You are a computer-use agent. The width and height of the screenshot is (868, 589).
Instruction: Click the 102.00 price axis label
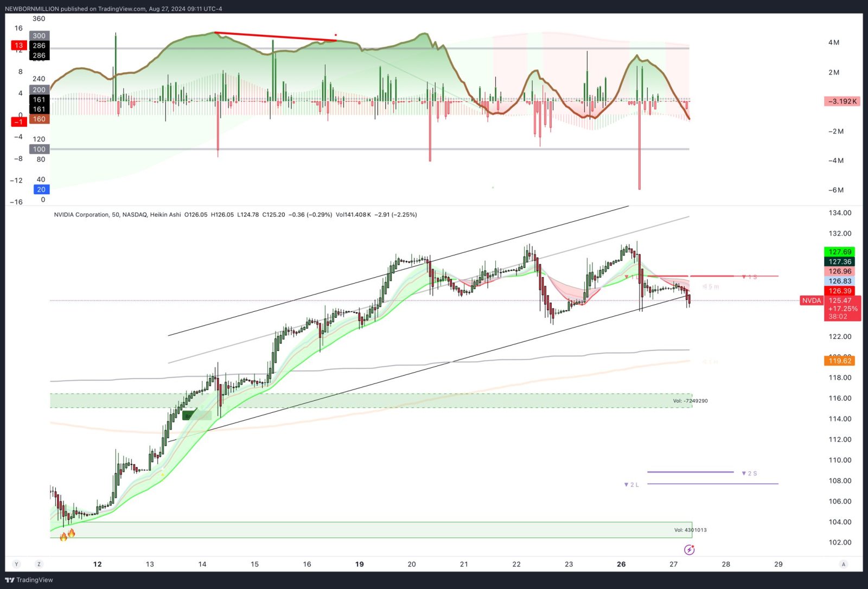point(840,542)
